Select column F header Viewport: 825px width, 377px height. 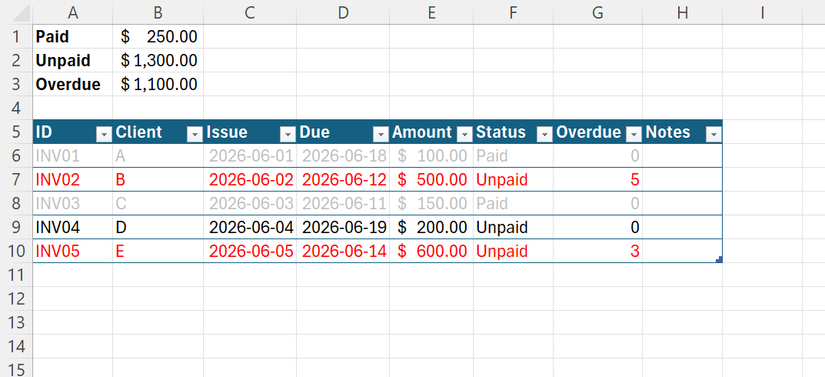513,13
